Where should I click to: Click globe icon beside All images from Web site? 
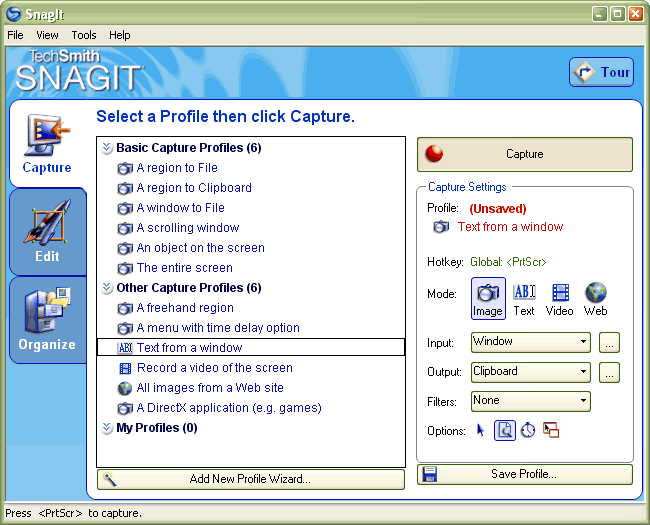coord(125,388)
